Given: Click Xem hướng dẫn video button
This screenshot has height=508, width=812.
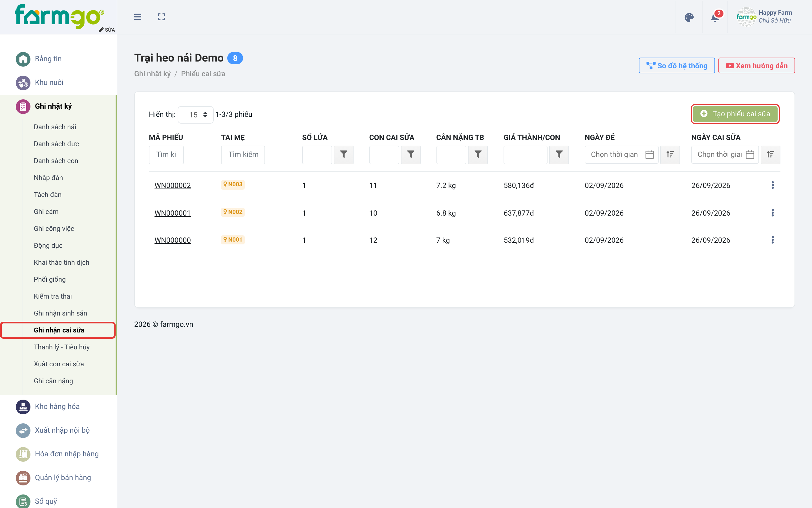Looking at the screenshot, I should pos(756,65).
